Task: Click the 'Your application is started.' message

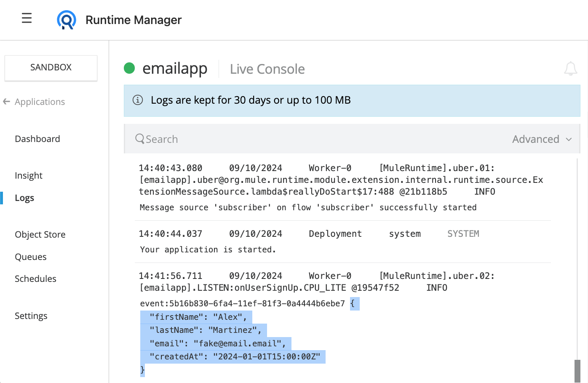Action: tap(208, 249)
